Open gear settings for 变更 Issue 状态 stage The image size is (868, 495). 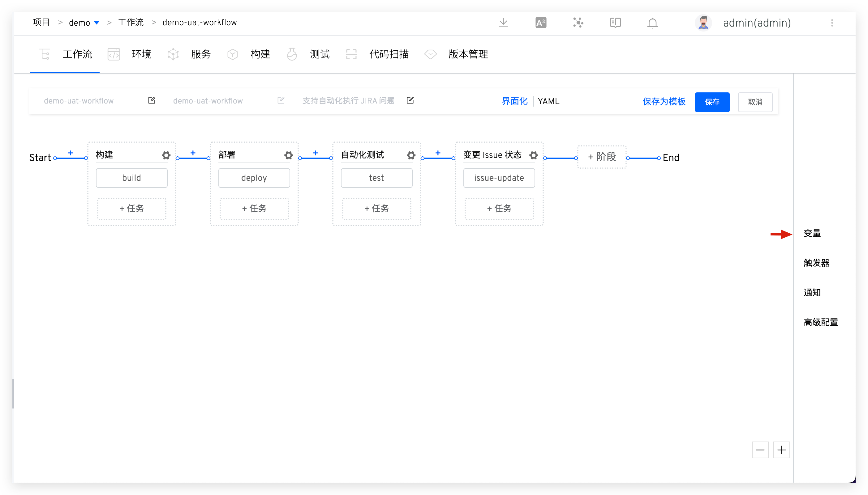533,155
